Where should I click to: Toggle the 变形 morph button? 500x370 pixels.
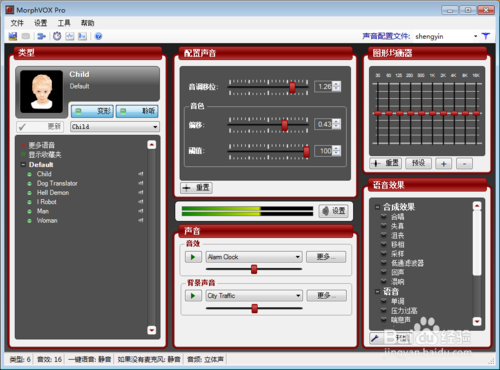(92, 111)
